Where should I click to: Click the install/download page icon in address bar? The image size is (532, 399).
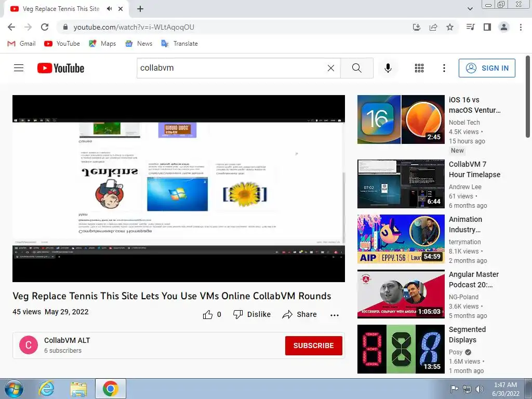416,27
